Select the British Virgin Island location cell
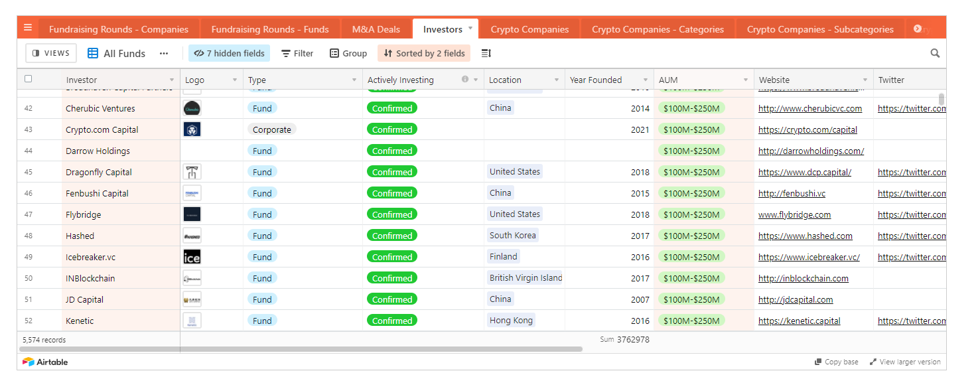This screenshot has width=980, height=377. coord(524,278)
